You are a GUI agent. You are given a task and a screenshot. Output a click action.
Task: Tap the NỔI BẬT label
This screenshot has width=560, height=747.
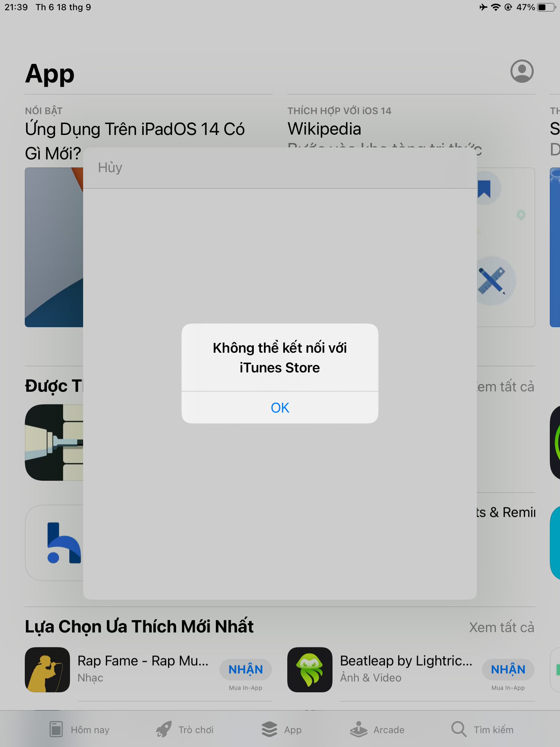[x=44, y=111]
